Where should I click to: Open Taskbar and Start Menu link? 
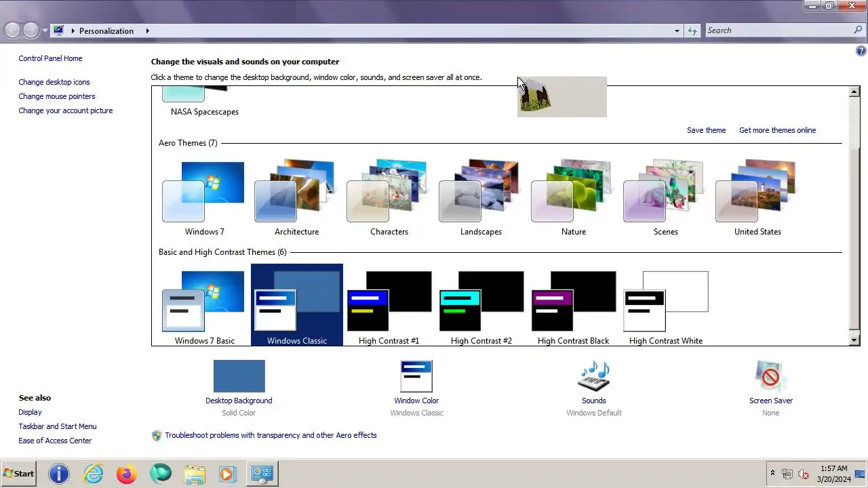pos(58,426)
